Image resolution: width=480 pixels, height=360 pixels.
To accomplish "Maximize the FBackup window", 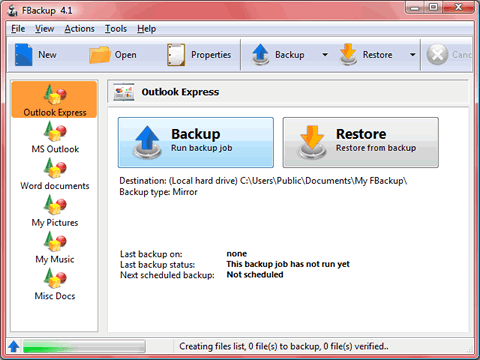I will [x=433, y=7].
